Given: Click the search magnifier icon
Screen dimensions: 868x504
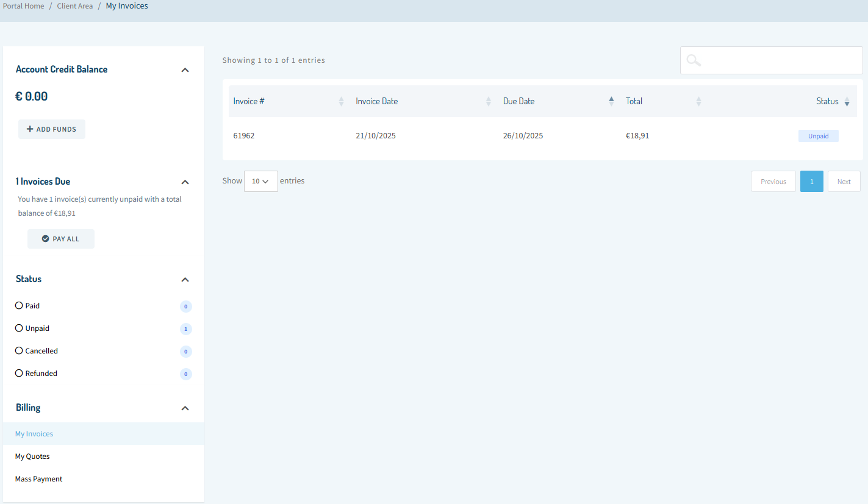Looking at the screenshot, I should tap(694, 60).
